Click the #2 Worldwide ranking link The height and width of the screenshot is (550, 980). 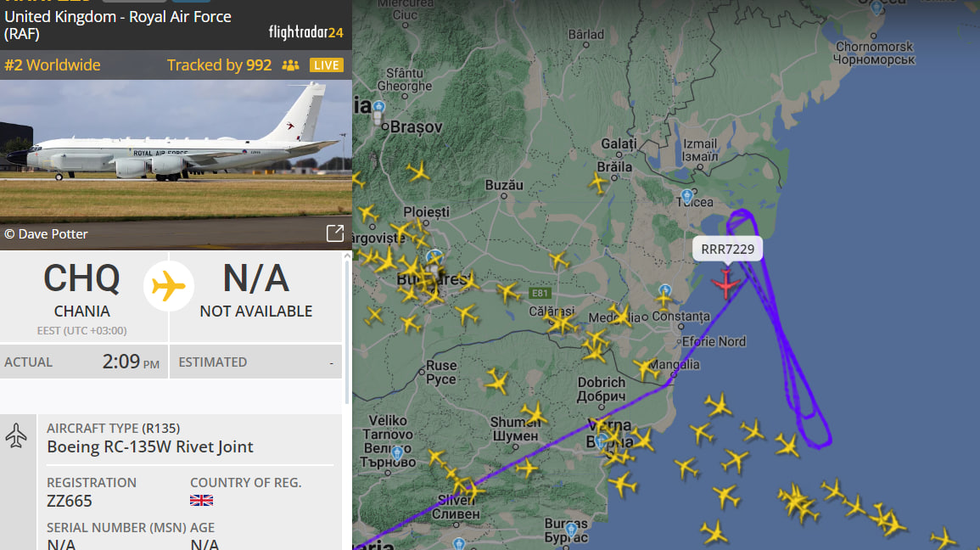pyautogui.click(x=53, y=65)
